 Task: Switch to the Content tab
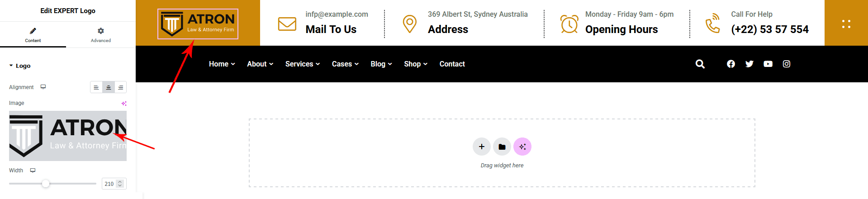[x=33, y=35]
